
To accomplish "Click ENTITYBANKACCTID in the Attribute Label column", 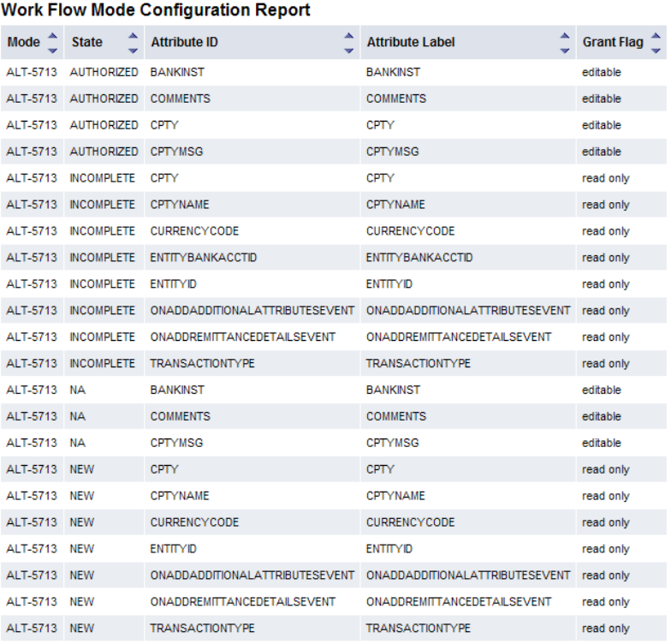I will 419,258.
